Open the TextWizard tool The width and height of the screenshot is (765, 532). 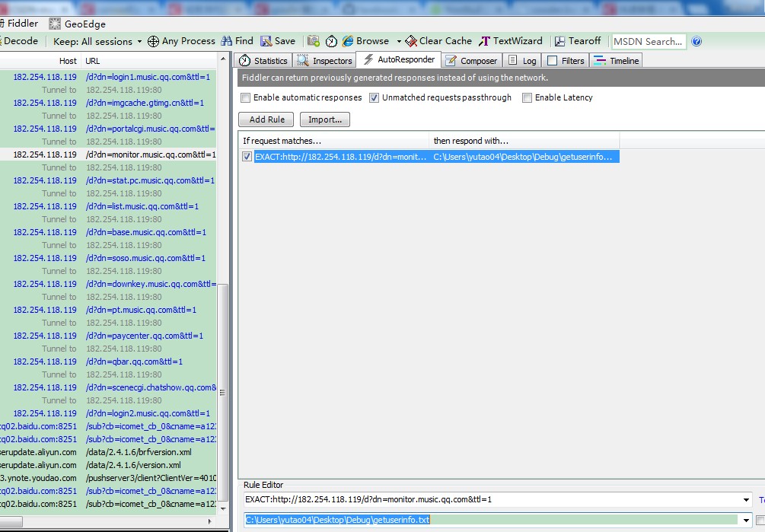pos(510,41)
